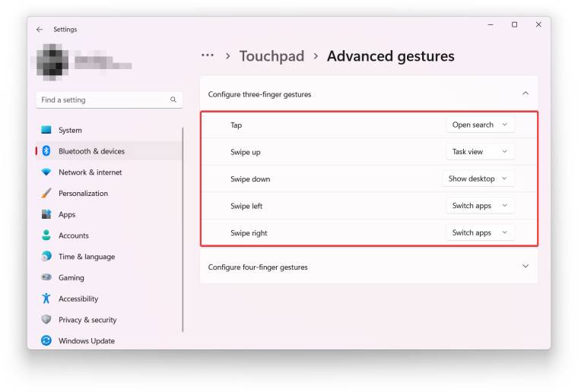Click the Find a setting field
578x392 pixels.
103,100
